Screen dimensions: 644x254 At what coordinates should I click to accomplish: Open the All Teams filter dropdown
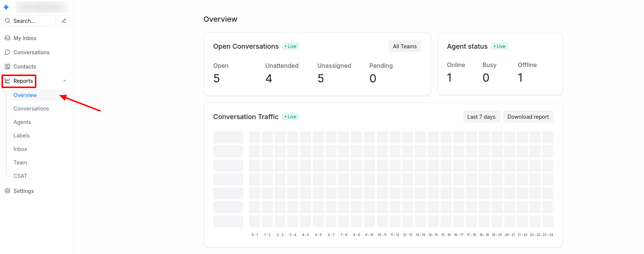(405, 46)
